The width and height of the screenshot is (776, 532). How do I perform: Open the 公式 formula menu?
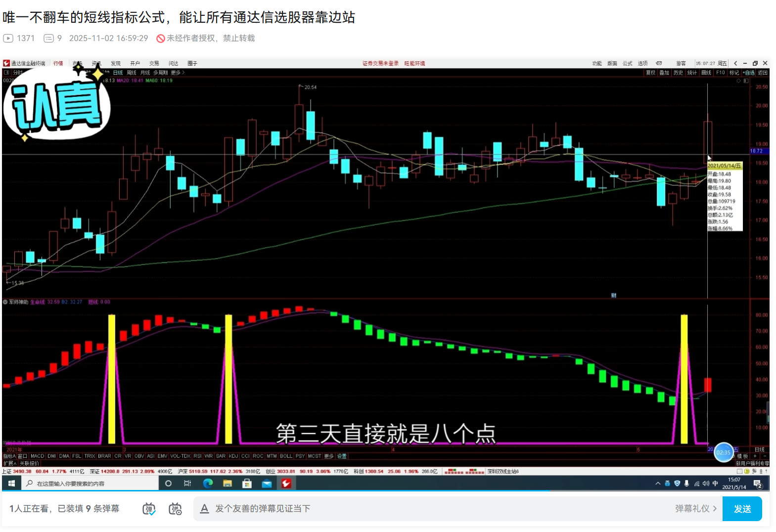[627, 63]
